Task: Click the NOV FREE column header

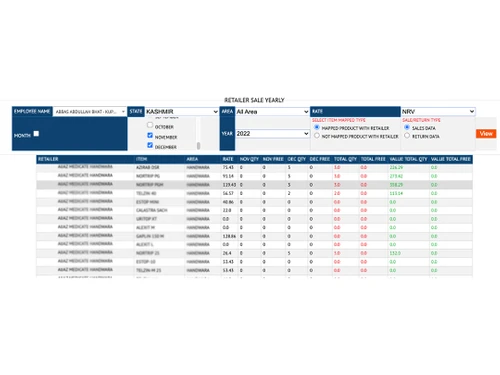Action: [273, 159]
